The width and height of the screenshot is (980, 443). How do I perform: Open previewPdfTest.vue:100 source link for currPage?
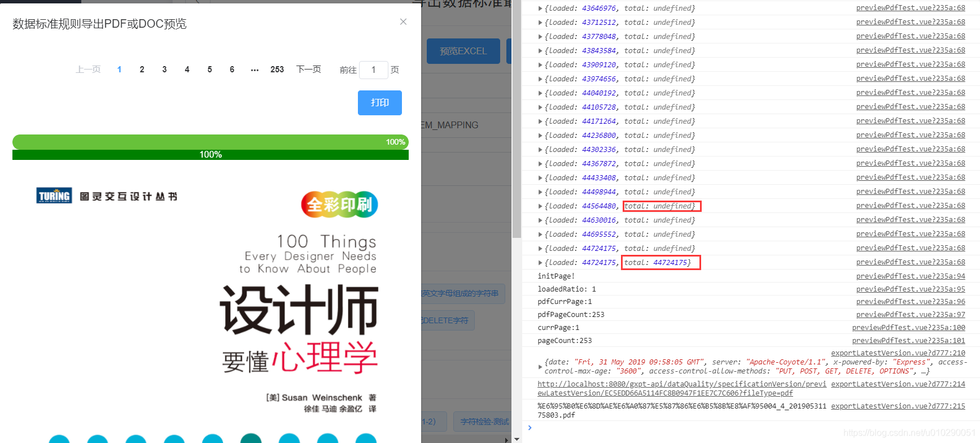909,328
